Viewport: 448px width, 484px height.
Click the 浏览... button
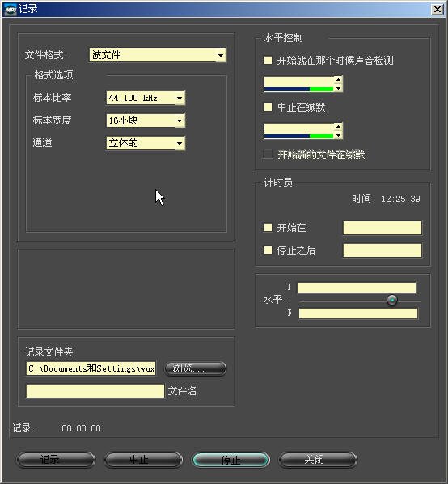point(195,368)
